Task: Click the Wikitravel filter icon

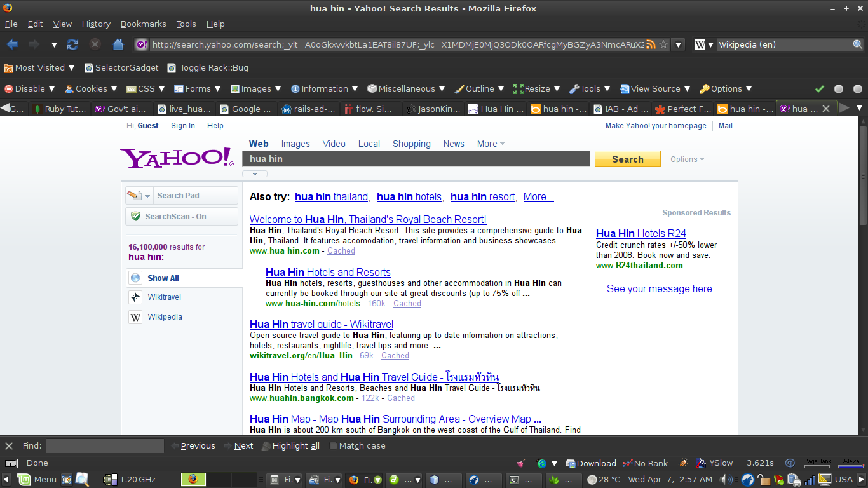Action: click(135, 297)
